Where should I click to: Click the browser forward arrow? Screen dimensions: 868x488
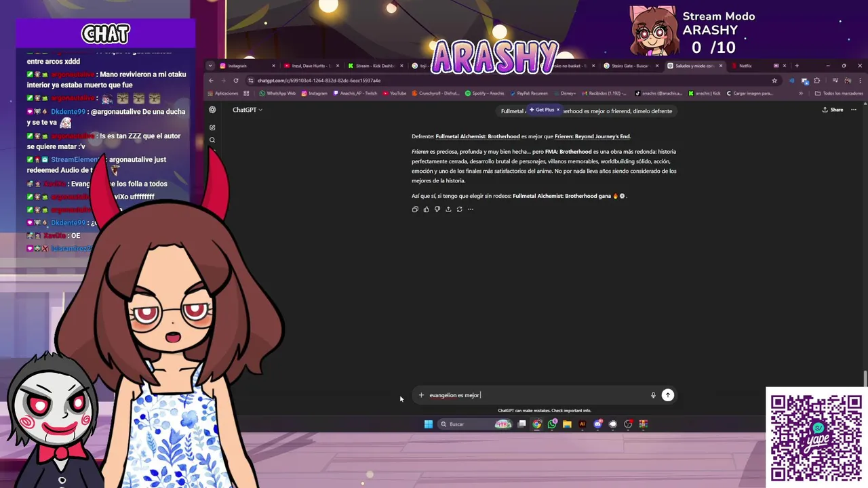click(x=223, y=80)
